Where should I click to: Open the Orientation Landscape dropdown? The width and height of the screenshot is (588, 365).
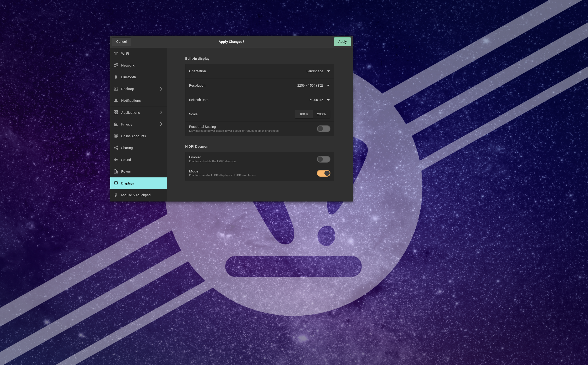click(318, 71)
